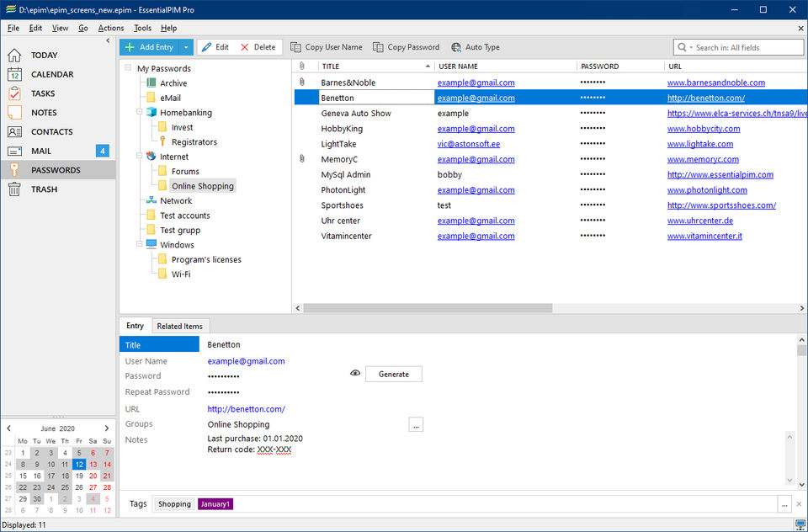This screenshot has width=808, height=532.
Task: Switch to the Related Items tab
Action: [180, 326]
